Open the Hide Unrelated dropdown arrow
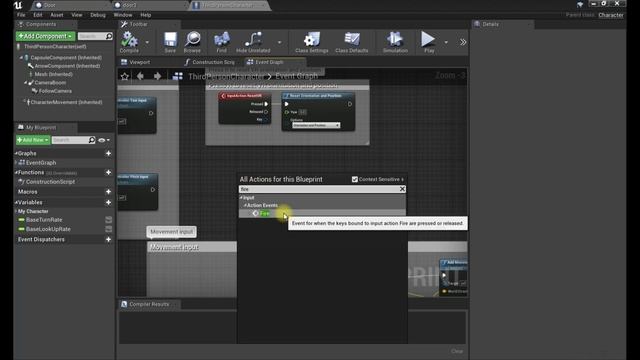The image size is (640, 360). point(280,42)
